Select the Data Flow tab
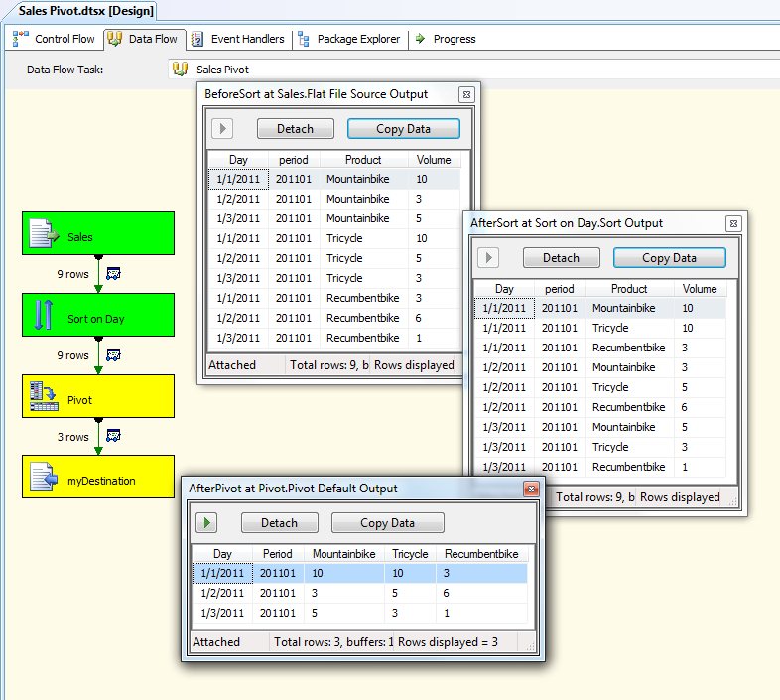 pos(143,39)
